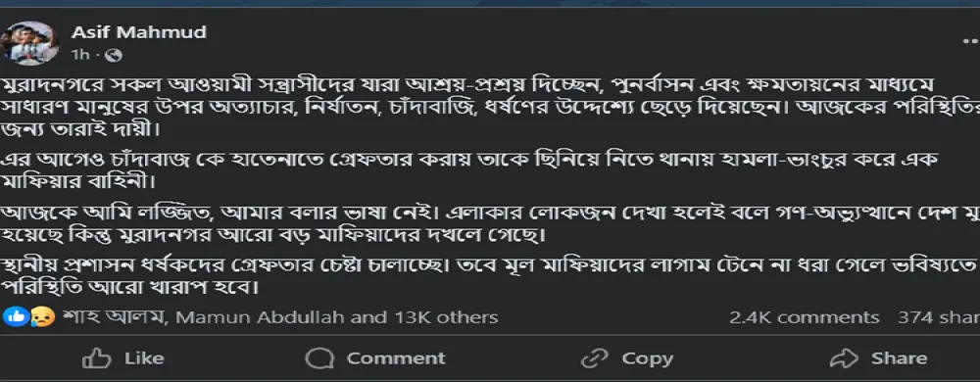Click the thumbs-up icon on Like button
Screen dimensions: 980x382
(97, 358)
